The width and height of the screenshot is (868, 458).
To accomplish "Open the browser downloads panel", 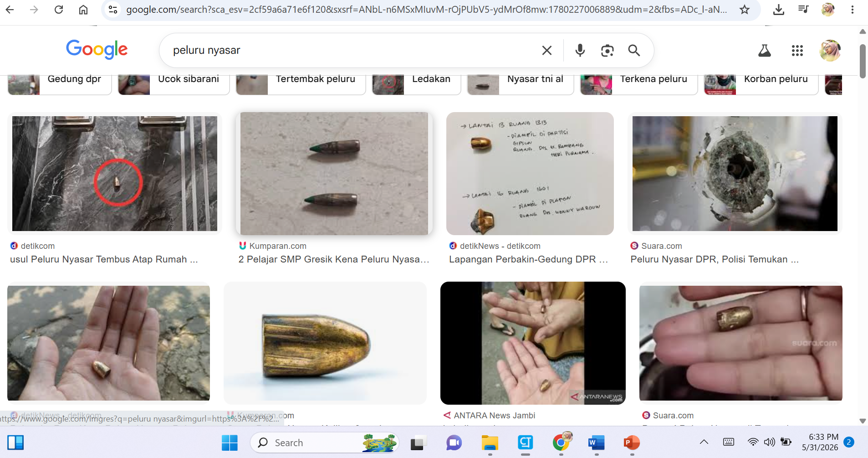I will click(x=779, y=10).
